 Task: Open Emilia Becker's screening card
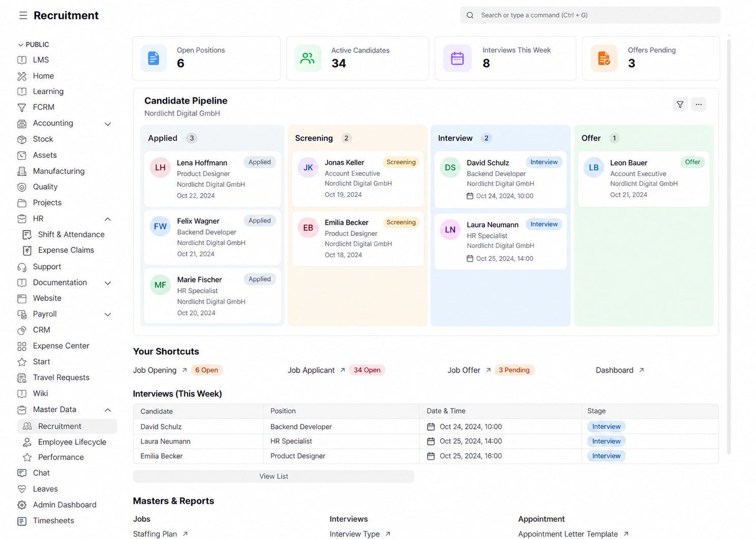[x=358, y=239]
